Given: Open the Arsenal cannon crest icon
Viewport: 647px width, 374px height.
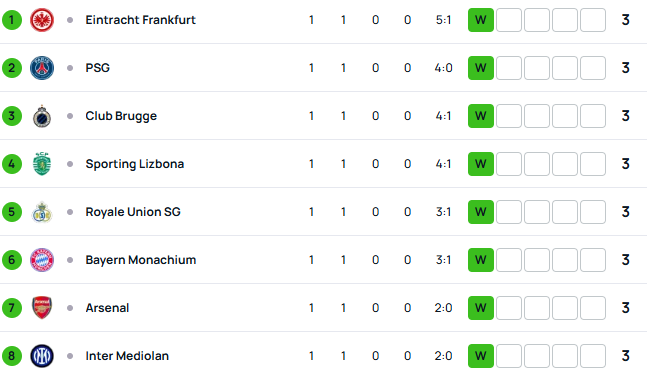Looking at the screenshot, I should pos(42,308).
